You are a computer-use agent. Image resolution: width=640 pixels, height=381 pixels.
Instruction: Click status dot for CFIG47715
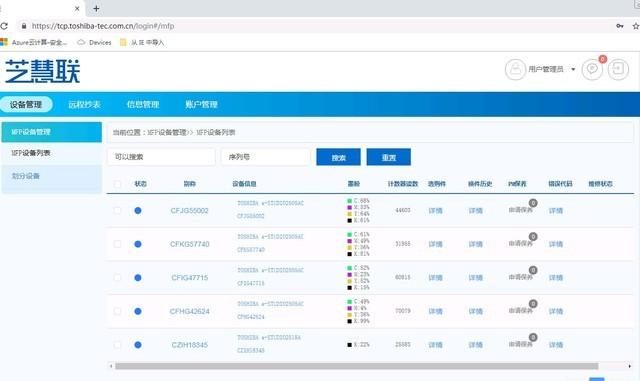point(138,278)
